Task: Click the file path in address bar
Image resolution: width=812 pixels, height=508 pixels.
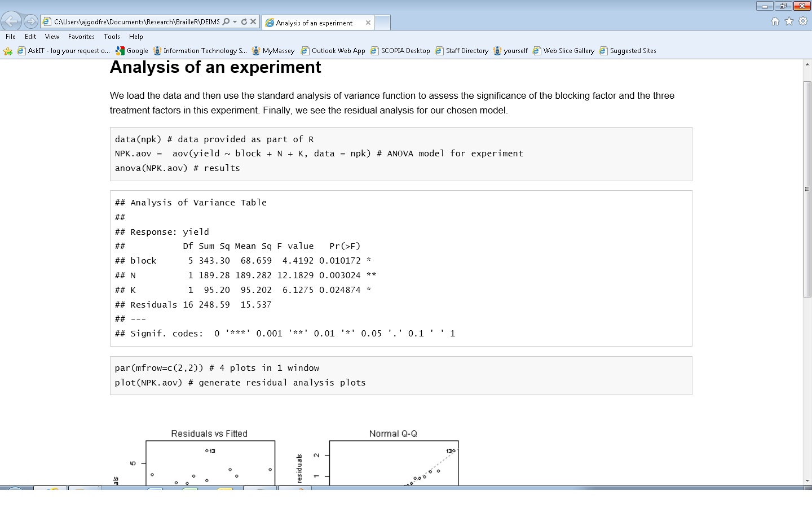Action: pos(136,21)
